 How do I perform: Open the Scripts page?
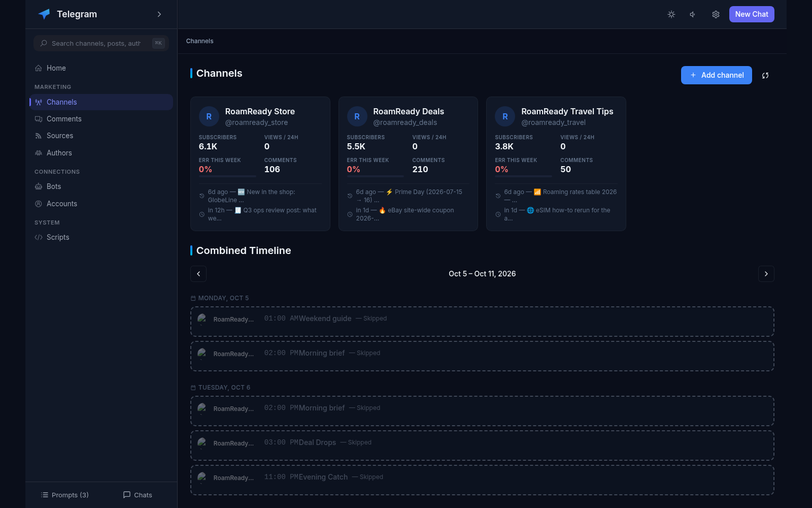tap(101, 237)
